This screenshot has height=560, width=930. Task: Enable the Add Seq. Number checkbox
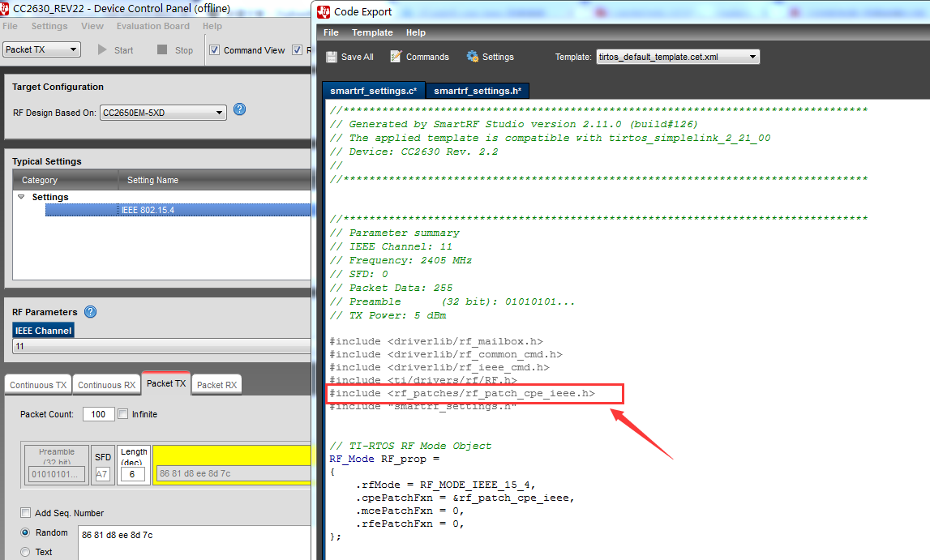tap(25, 513)
